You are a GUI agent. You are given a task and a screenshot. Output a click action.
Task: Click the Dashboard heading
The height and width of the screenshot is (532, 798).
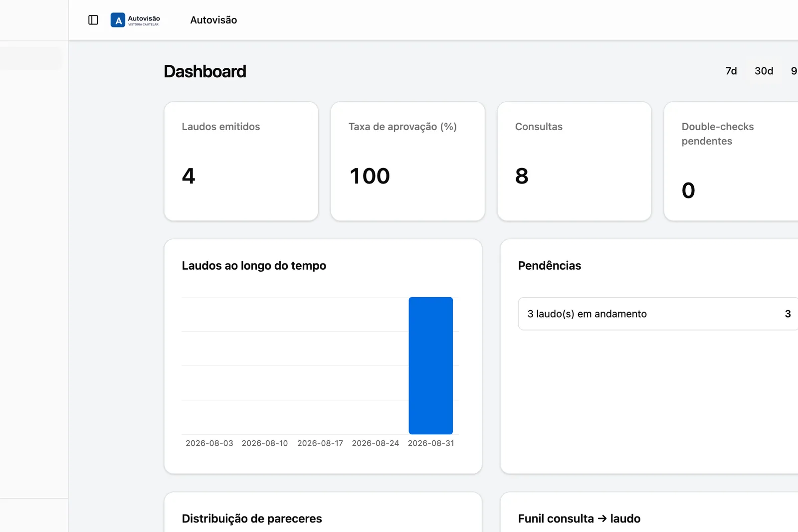(205, 71)
